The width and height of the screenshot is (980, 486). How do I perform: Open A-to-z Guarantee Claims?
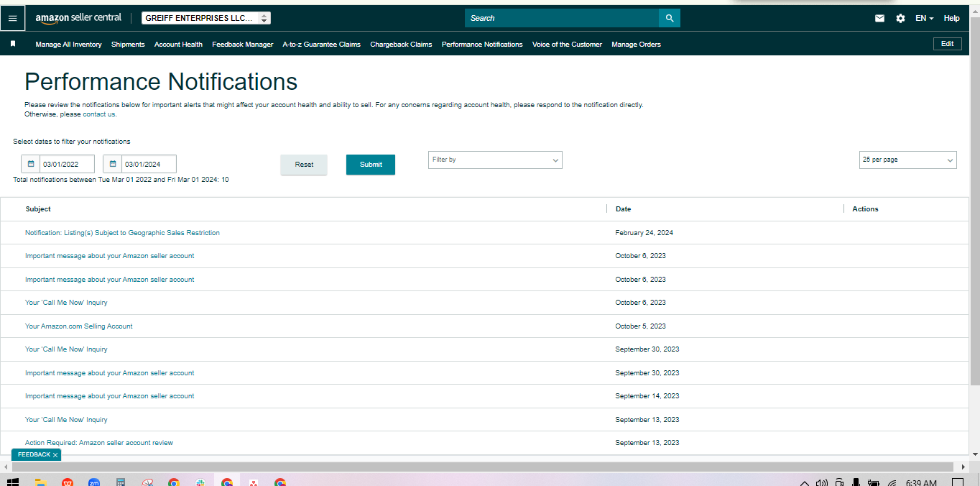pyautogui.click(x=321, y=45)
